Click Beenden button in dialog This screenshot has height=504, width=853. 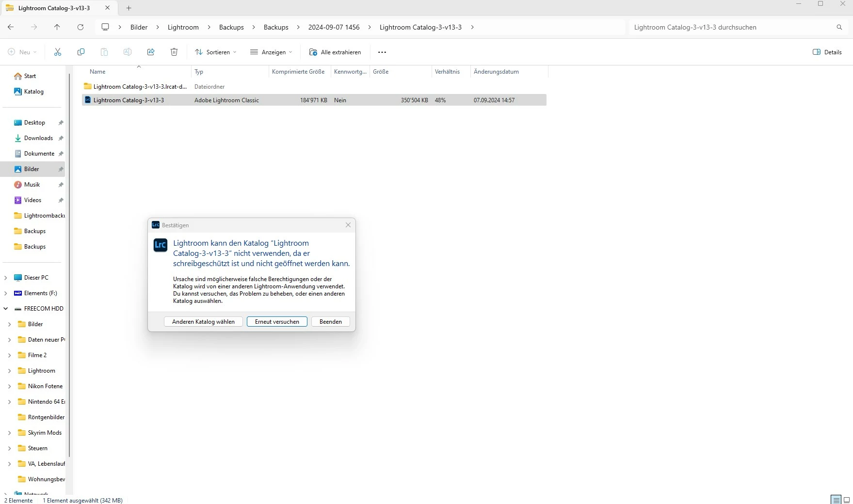[x=331, y=322]
